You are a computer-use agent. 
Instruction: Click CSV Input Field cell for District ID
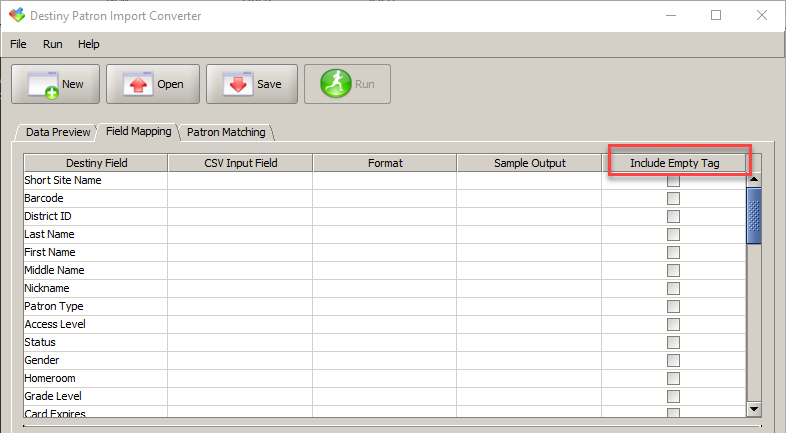[240, 216]
